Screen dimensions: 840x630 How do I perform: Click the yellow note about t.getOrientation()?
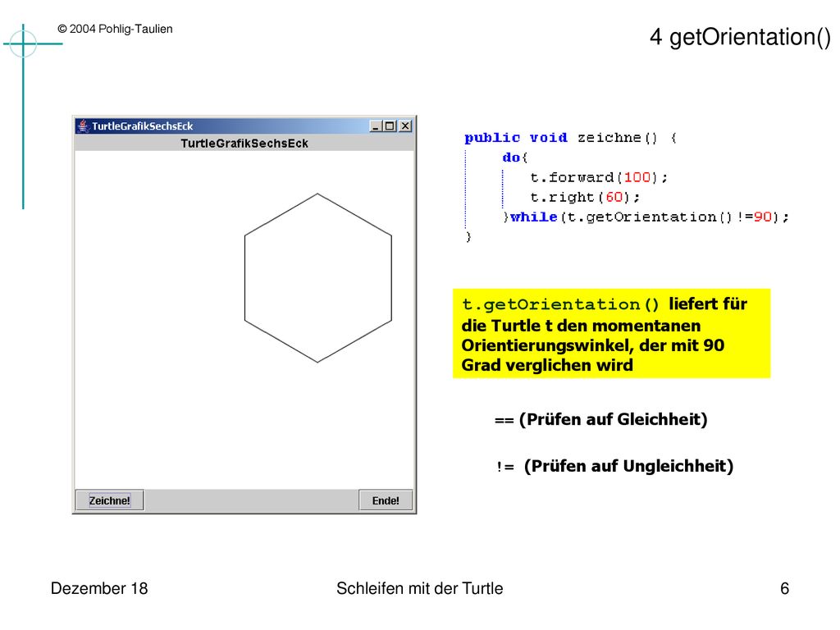[611, 333]
